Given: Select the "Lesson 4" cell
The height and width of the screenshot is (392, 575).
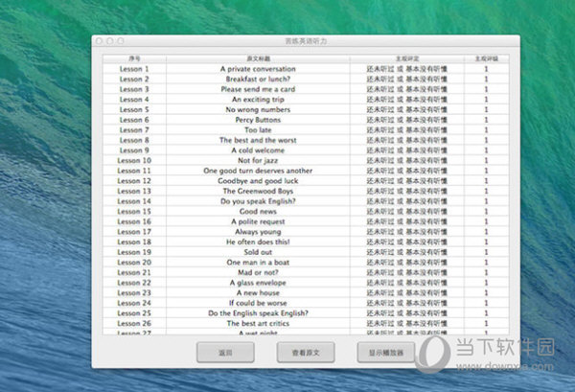Looking at the screenshot, I should [134, 100].
